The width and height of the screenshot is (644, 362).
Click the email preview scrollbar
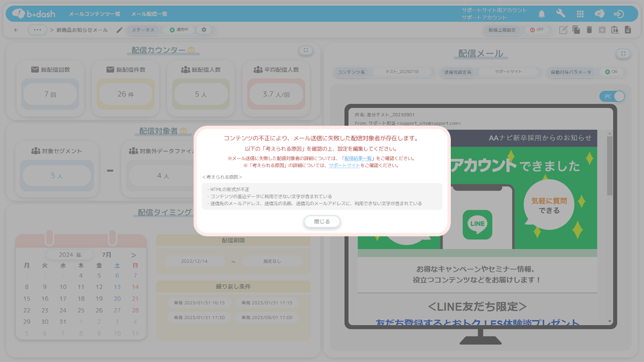610,166
